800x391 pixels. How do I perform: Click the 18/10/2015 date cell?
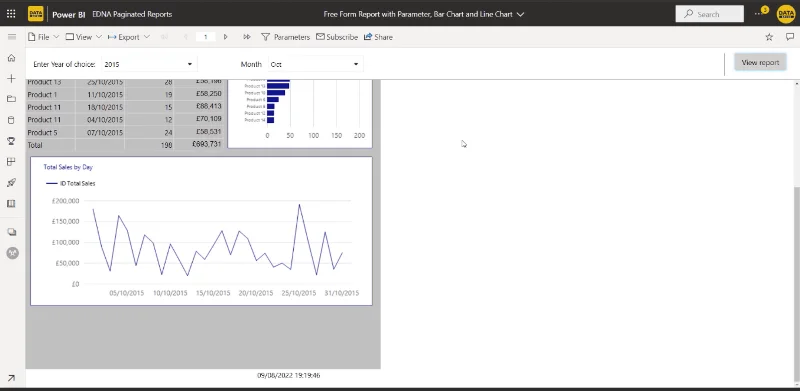coord(99,107)
